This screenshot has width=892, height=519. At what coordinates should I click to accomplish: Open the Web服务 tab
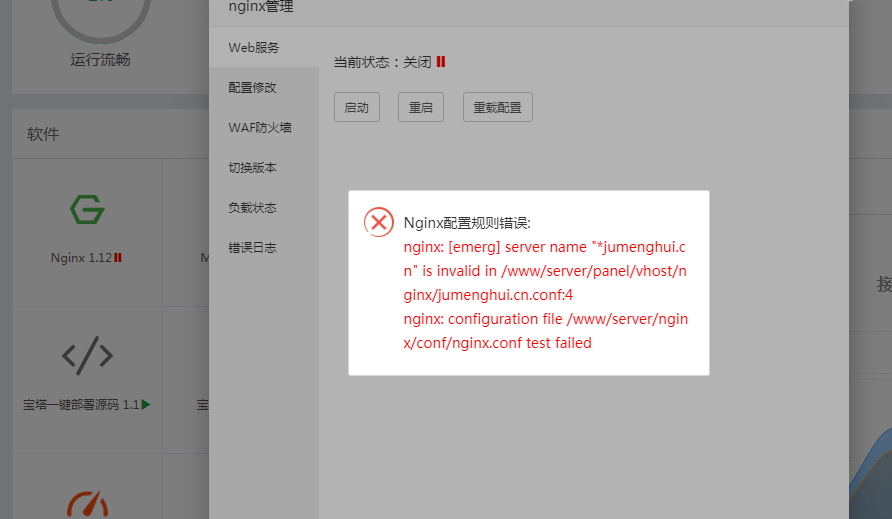click(264, 47)
